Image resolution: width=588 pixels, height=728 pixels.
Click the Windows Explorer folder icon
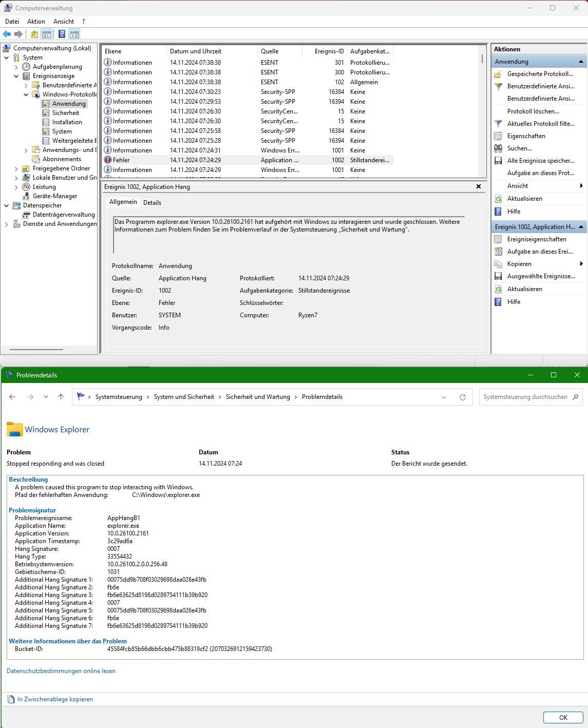(x=14, y=429)
